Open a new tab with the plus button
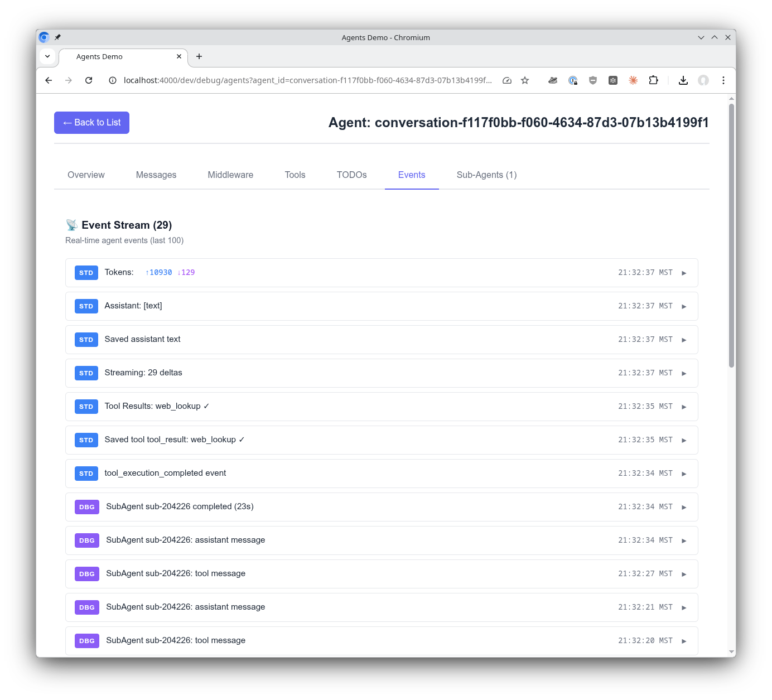Viewport: 772px width, 700px height. click(199, 56)
